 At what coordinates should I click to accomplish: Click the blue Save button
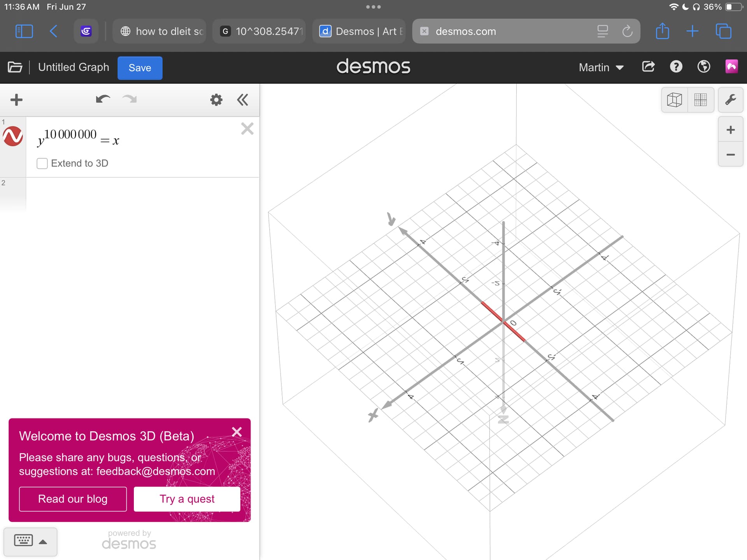tap(140, 68)
